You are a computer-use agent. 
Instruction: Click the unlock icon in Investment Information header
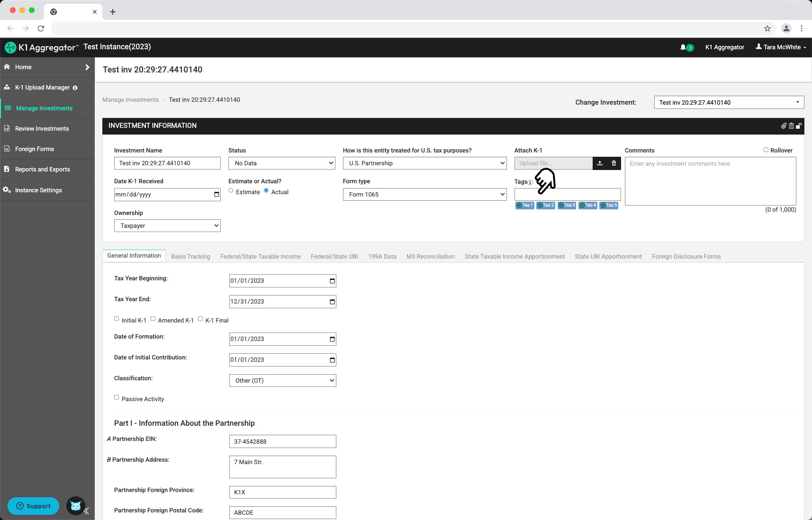(x=799, y=126)
